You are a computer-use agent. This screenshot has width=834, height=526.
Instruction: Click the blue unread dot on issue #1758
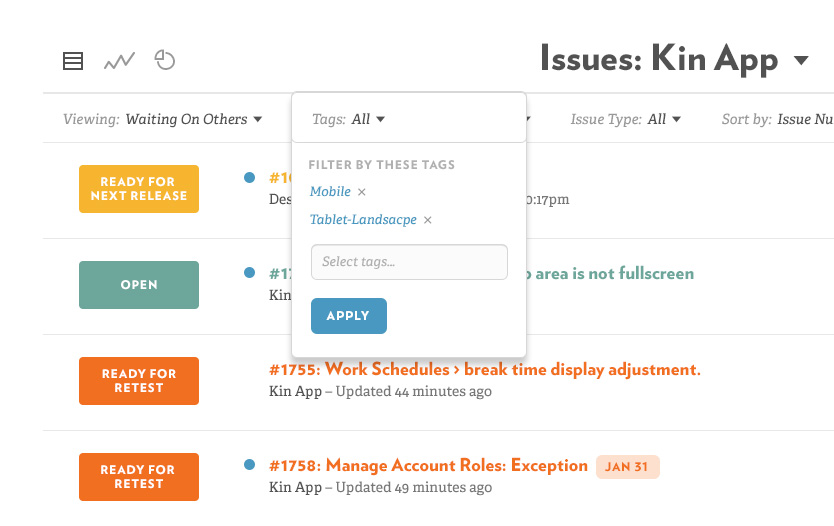point(249,464)
